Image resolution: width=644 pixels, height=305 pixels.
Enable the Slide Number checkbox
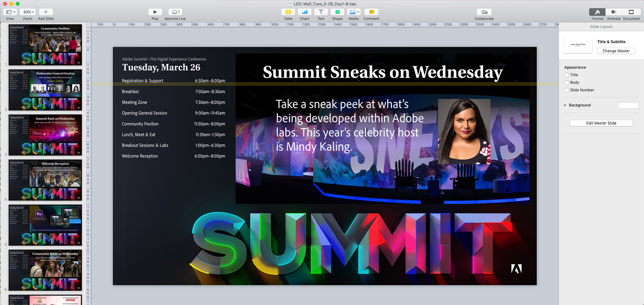(x=567, y=90)
